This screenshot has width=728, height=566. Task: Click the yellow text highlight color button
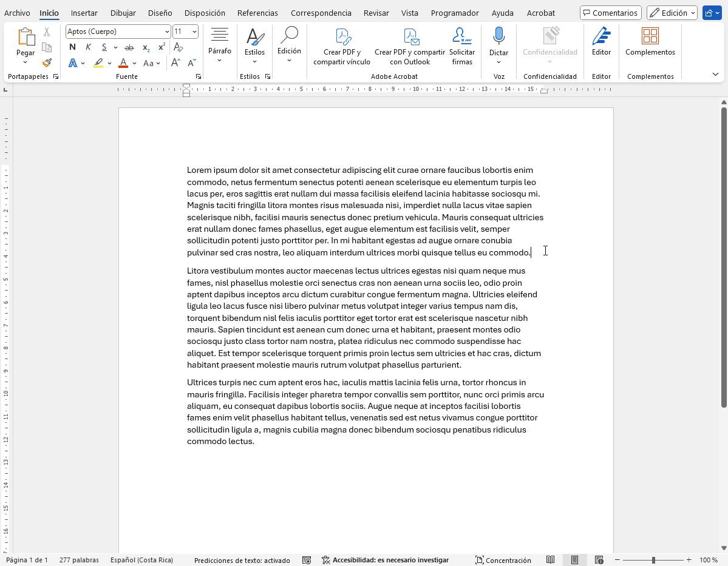[x=98, y=62]
